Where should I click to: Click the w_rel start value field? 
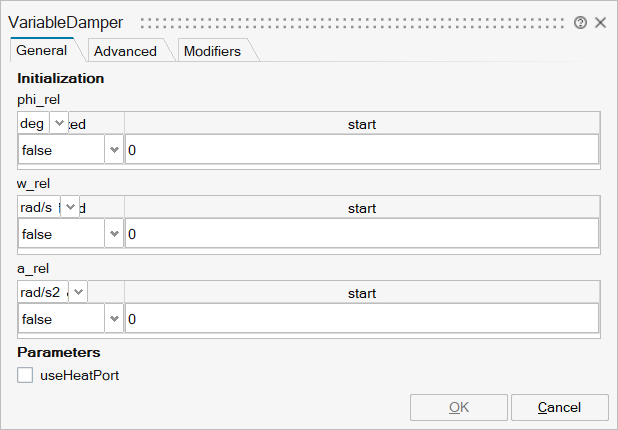click(361, 235)
